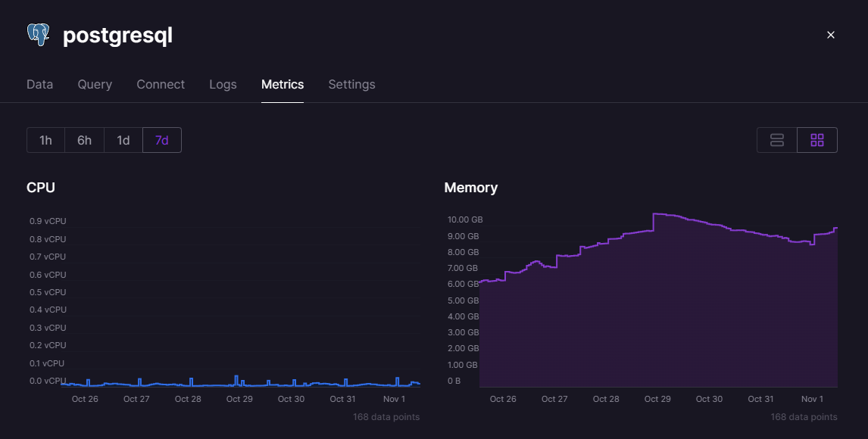
Task: Select the 1h time range
Action: (45, 139)
